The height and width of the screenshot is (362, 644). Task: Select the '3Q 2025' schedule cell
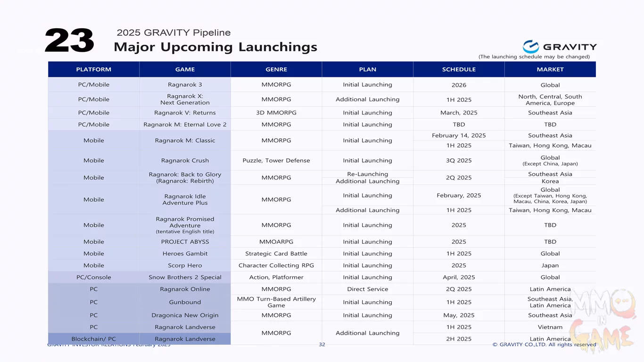(459, 160)
